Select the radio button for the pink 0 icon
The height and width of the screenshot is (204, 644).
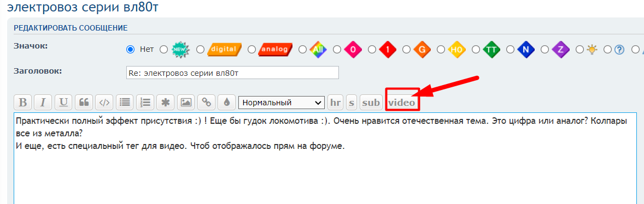337,50
